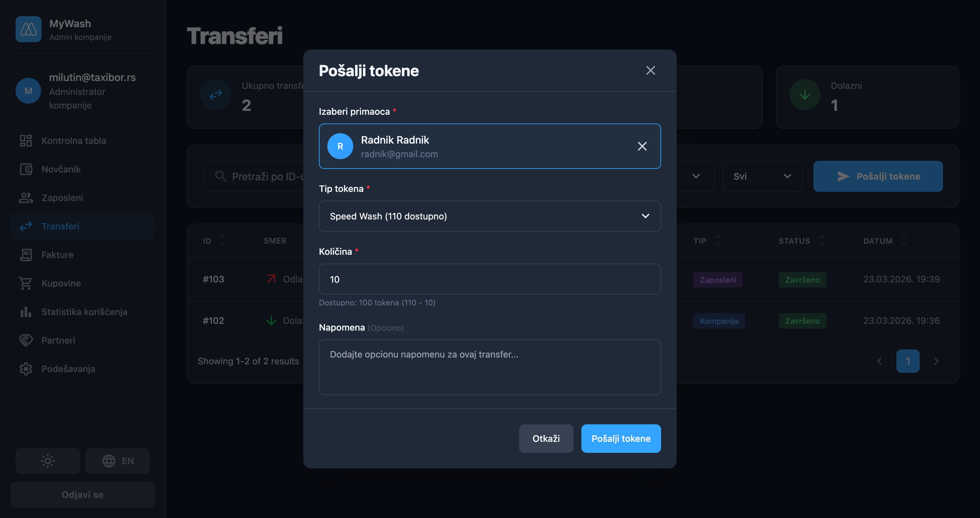Click the MyWash logo icon
Viewport: 980px width, 518px height.
tap(29, 29)
